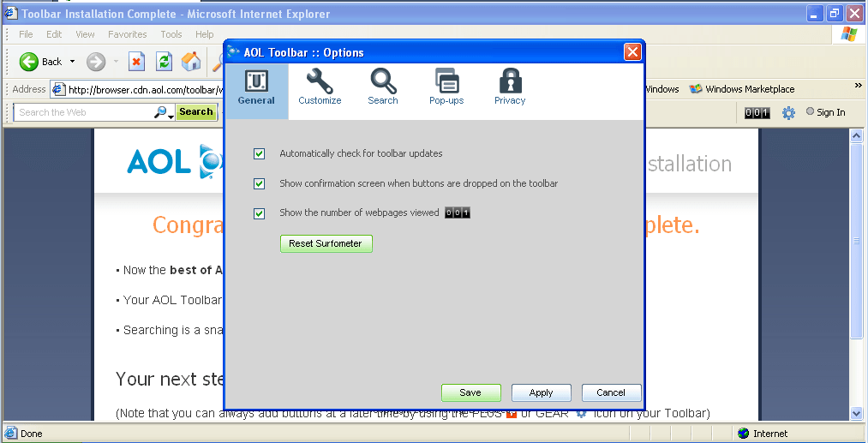This screenshot has width=868, height=443.
Task: Click in the Search the Web field
Action: click(84, 112)
